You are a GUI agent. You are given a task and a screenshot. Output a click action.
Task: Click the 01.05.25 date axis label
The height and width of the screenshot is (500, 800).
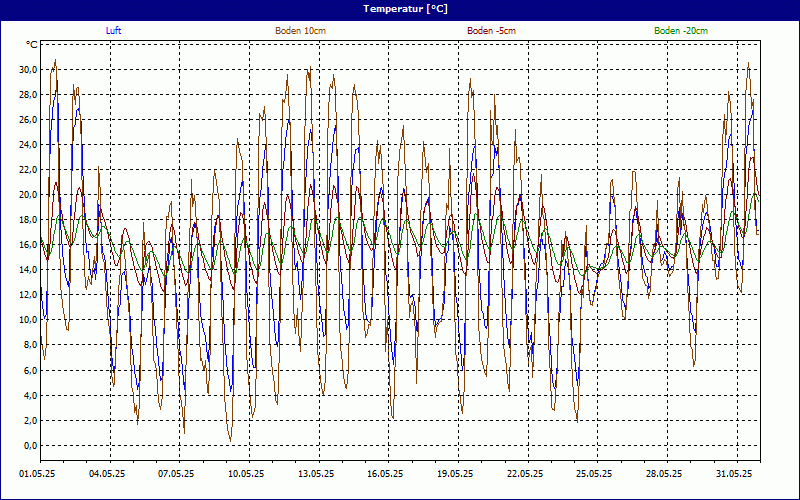[37, 474]
